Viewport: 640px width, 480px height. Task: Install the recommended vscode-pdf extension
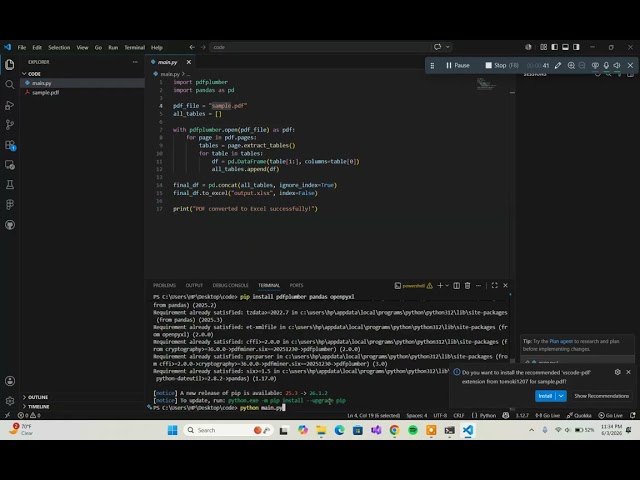pos(545,396)
